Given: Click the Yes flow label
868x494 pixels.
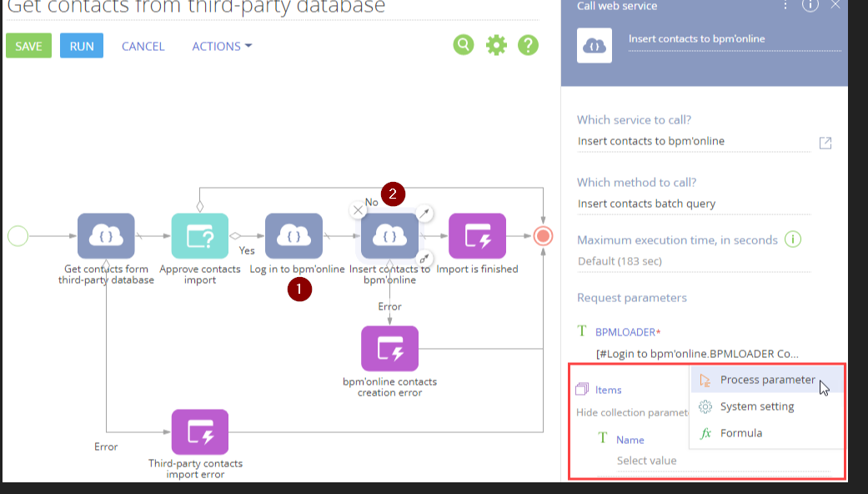Looking at the screenshot, I should [x=247, y=251].
